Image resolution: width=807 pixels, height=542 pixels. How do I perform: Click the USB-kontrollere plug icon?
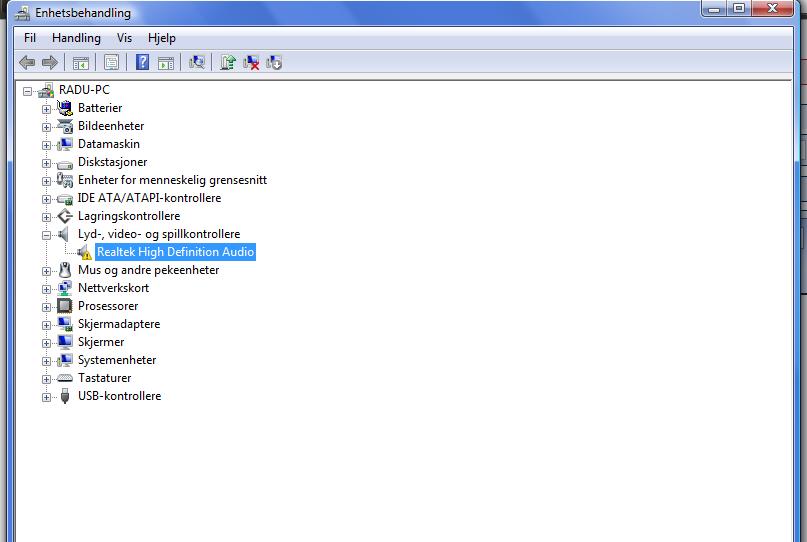(x=65, y=396)
